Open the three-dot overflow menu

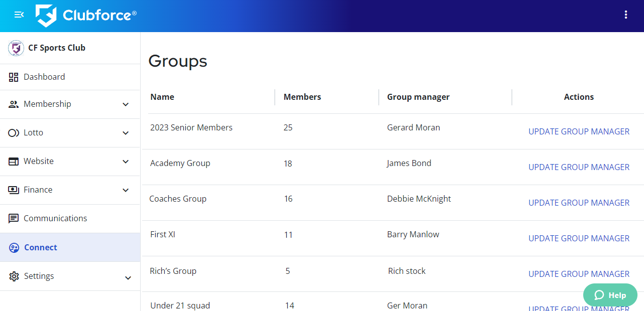coord(626,15)
